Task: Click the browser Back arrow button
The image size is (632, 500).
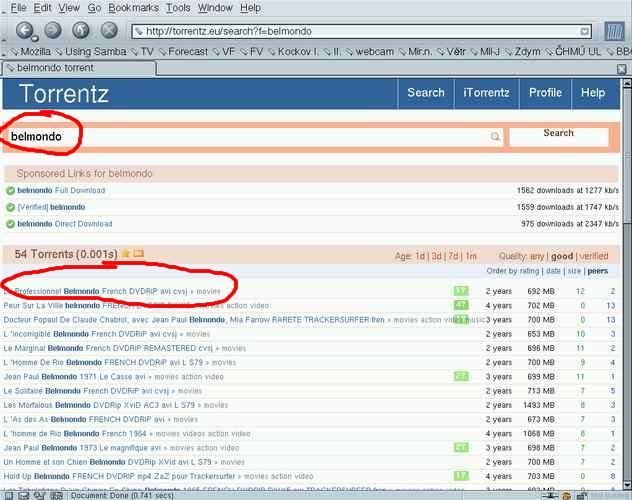Action: 25,30
